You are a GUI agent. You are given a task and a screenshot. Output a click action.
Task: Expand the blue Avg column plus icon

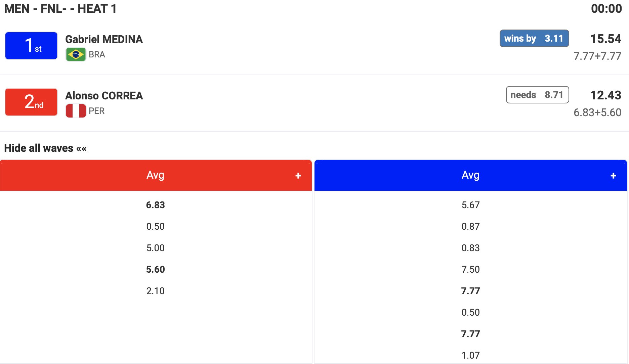pyautogui.click(x=613, y=176)
